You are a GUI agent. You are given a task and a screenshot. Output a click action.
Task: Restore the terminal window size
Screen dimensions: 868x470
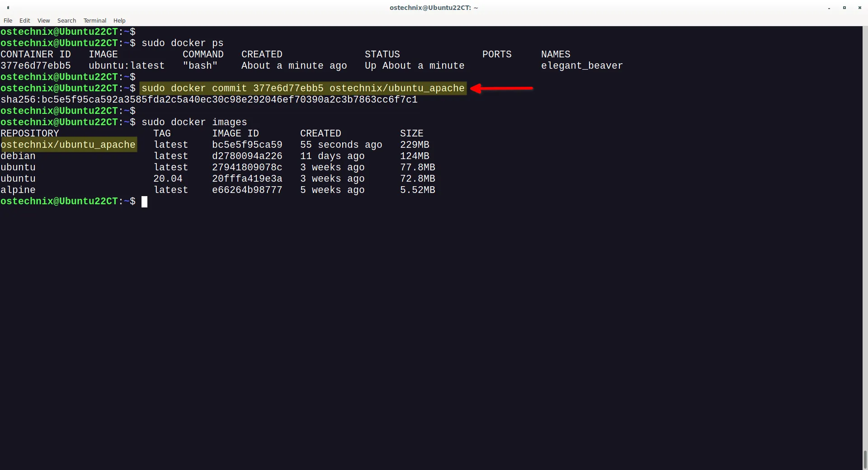844,8
